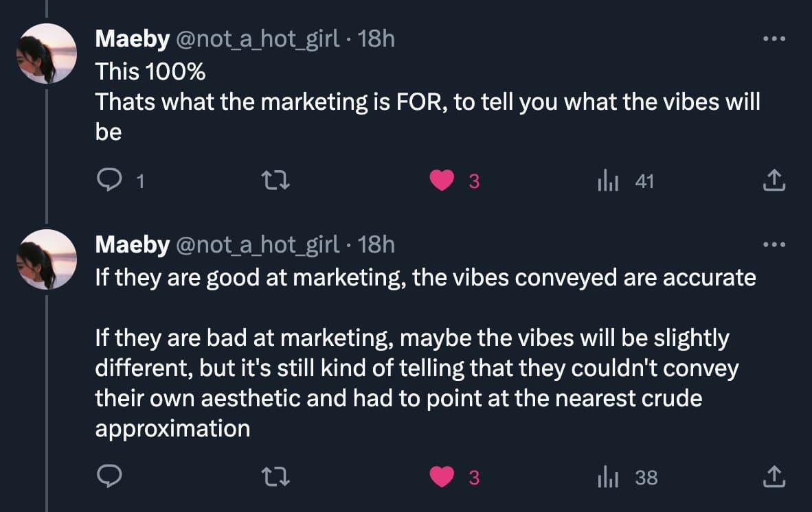
Task: Open more options on first tweet
Action: (x=774, y=39)
